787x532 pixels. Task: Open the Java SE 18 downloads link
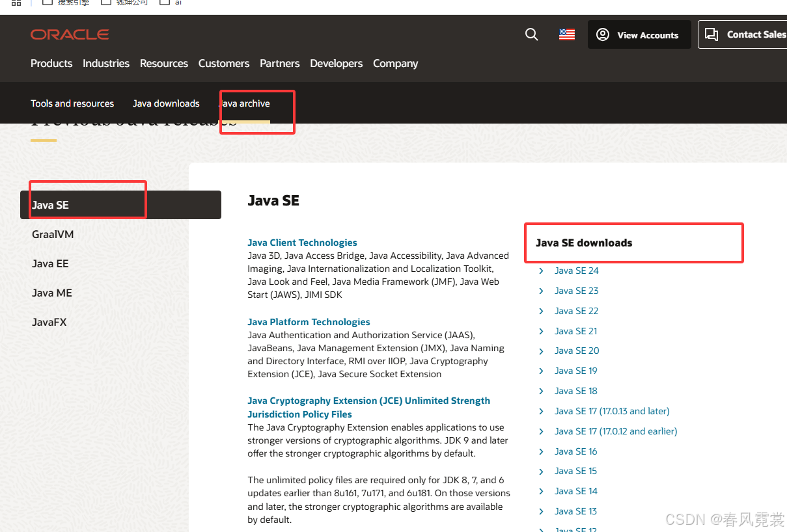[576, 391]
